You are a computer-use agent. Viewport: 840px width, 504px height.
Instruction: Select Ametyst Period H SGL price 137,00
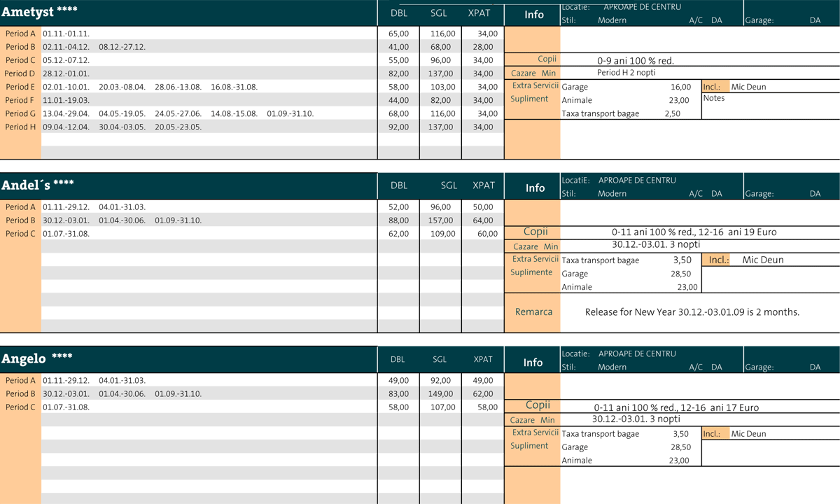[442, 127]
